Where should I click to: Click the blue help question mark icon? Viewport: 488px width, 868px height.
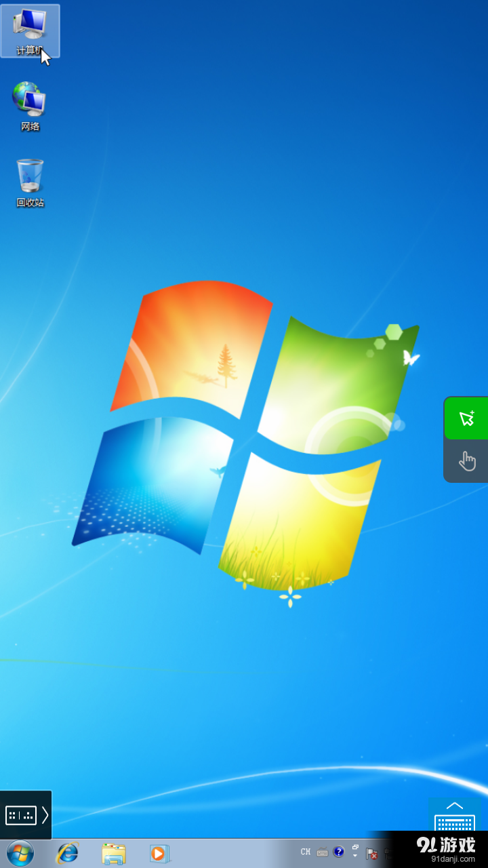[x=339, y=852]
